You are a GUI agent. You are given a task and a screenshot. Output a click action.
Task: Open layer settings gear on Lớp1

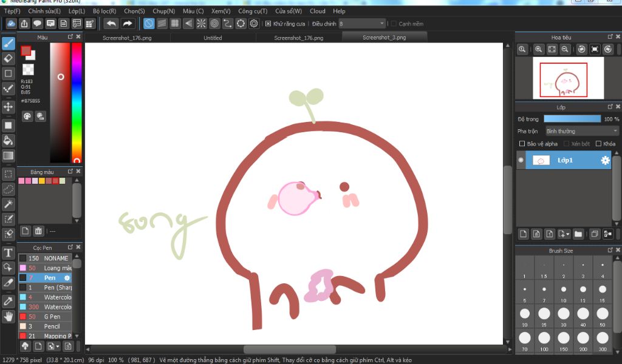pos(605,160)
